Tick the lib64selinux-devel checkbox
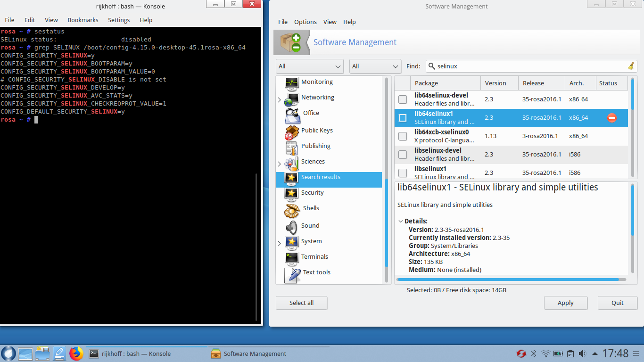 [403, 99]
